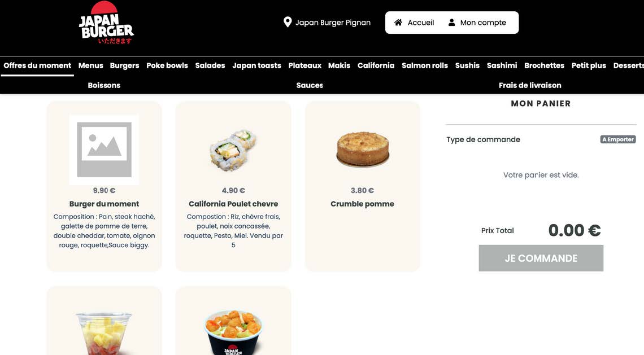Open the Boissons category
644x355 pixels.
(x=104, y=85)
